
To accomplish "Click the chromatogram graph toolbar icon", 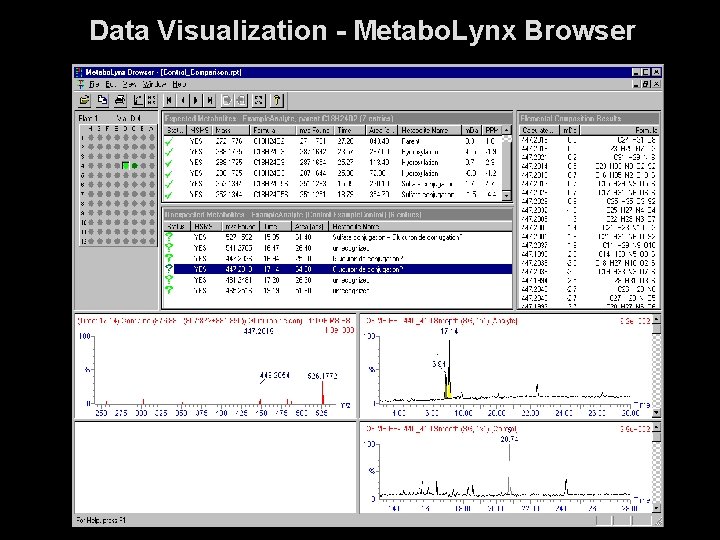I will click(x=138, y=100).
